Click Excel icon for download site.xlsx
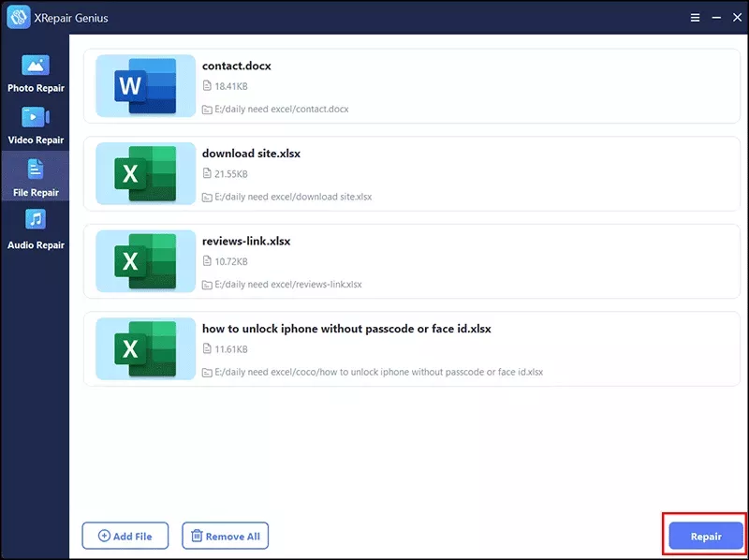This screenshot has width=749, height=560. 146,173
